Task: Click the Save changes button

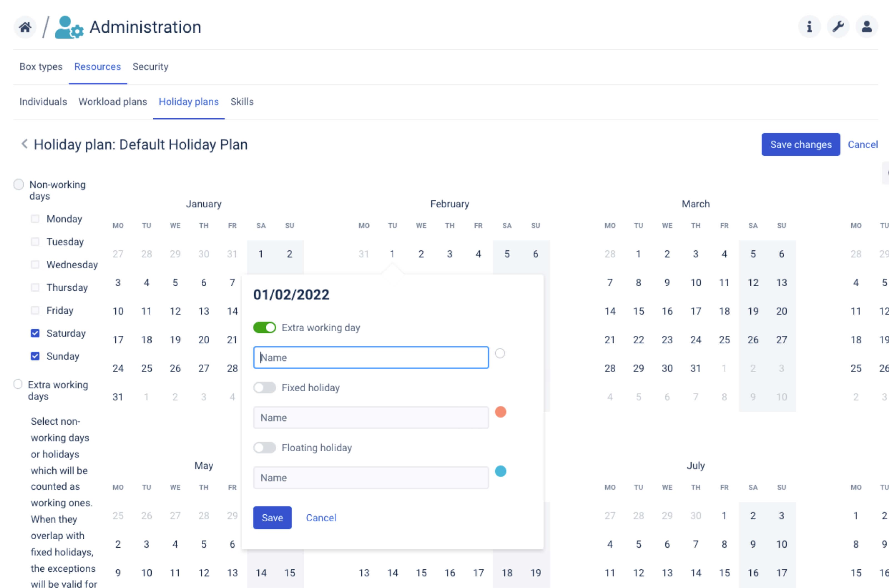Action: point(801,144)
